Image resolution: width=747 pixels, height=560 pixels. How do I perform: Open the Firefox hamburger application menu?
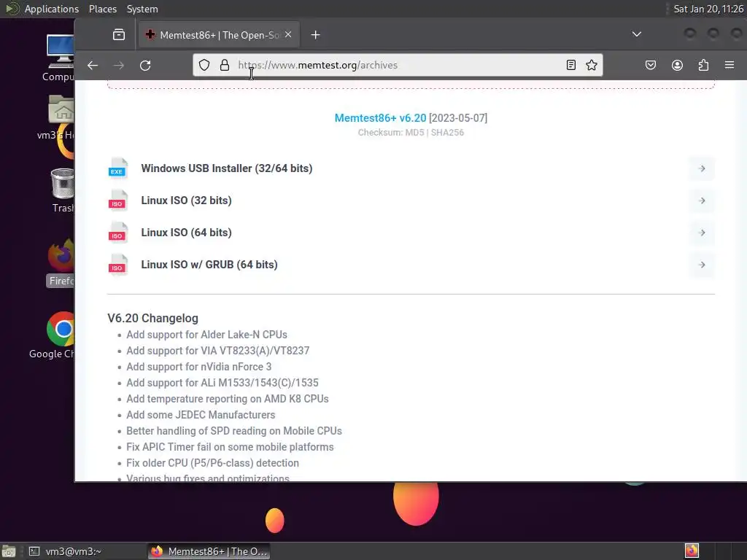pyautogui.click(x=729, y=65)
